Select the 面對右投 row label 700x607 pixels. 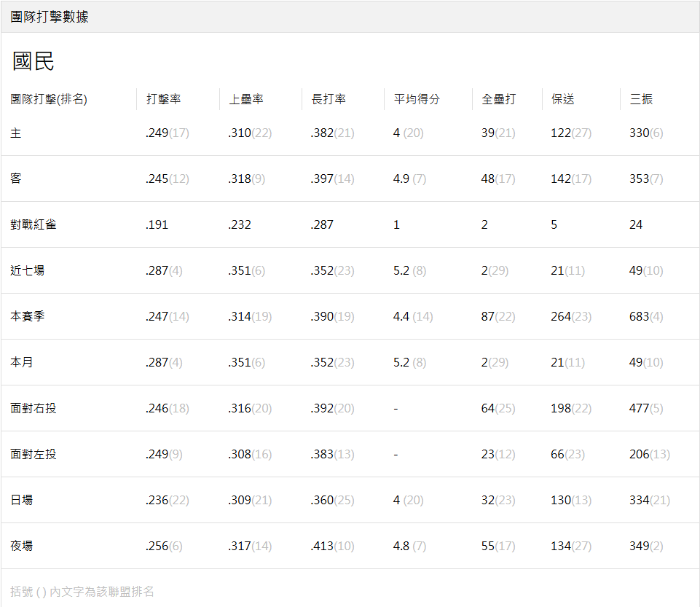[x=33, y=408]
